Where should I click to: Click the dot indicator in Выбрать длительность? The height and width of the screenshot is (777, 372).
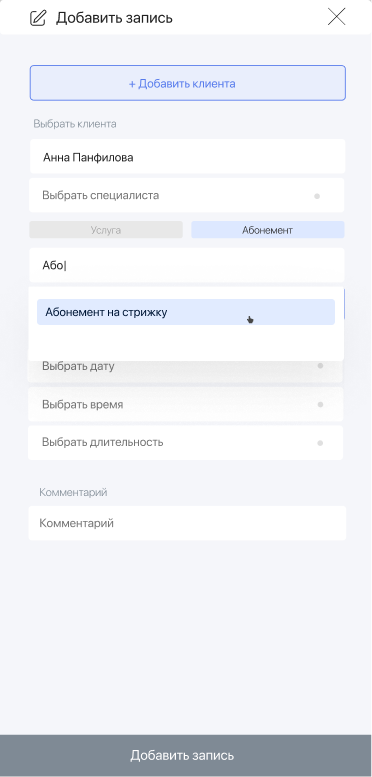point(320,443)
